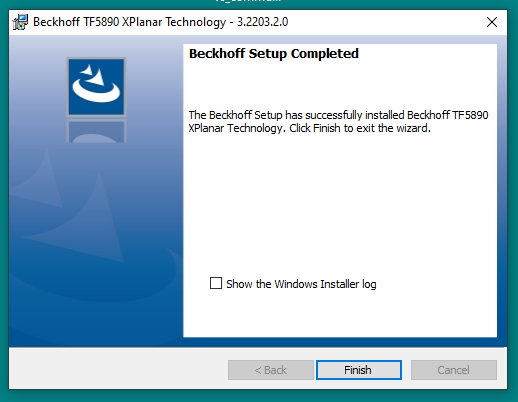
Task: Click the disabled Cancel button
Action: [454, 370]
